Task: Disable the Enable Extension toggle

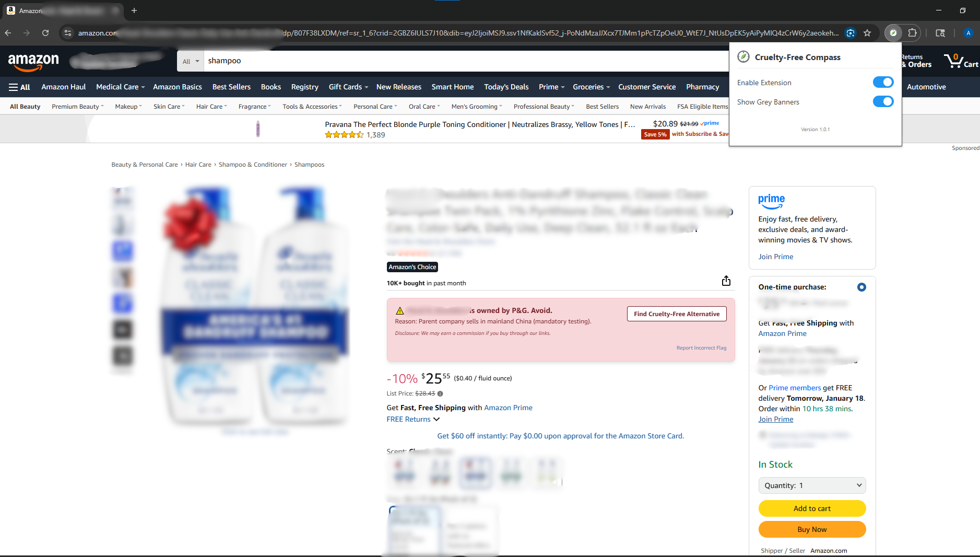Action: point(883,82)
